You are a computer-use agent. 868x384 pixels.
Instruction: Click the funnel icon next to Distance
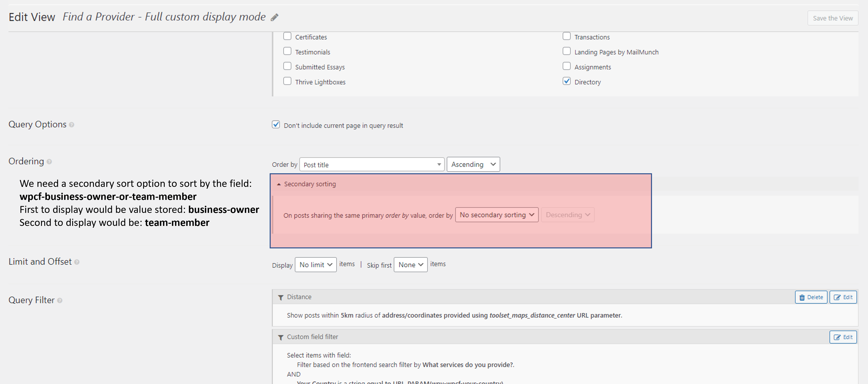click(280, 297)
